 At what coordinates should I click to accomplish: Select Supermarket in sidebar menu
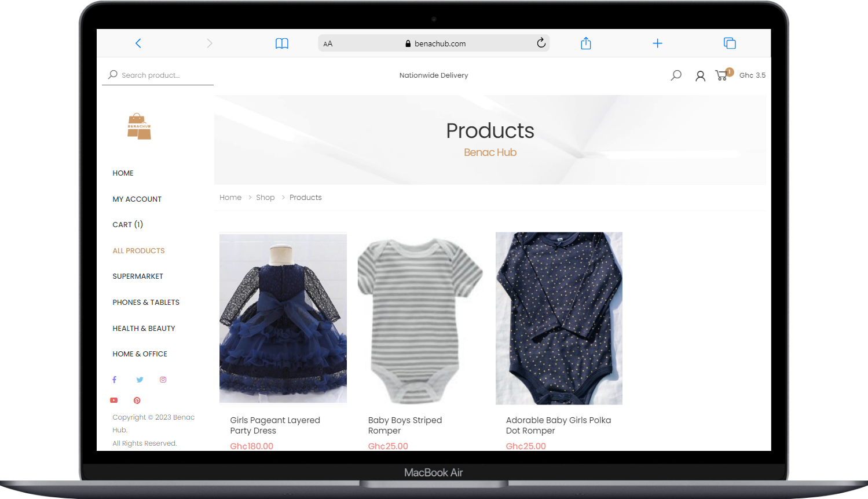pos(138,276)
